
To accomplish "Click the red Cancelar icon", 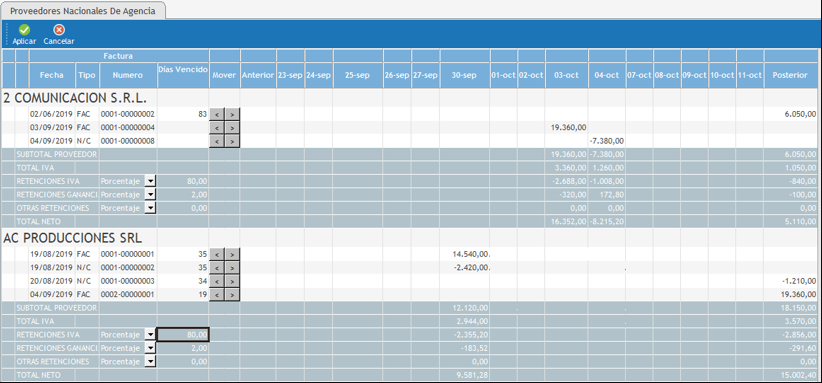I will pyautogui.click(x=59, y=30).
